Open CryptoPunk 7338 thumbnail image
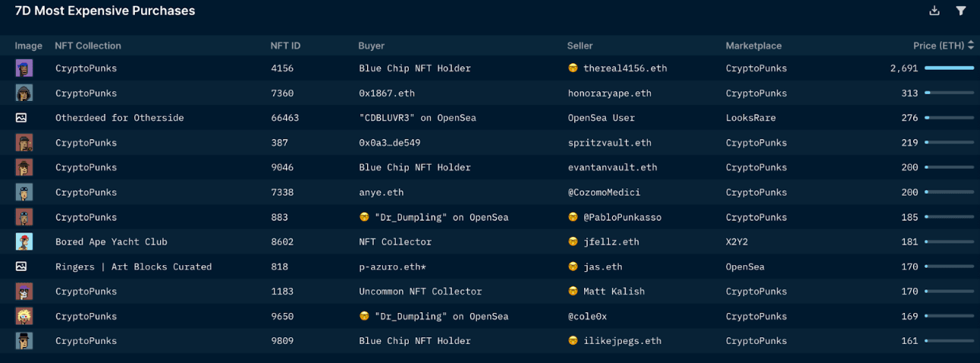 tap(24, 192)
